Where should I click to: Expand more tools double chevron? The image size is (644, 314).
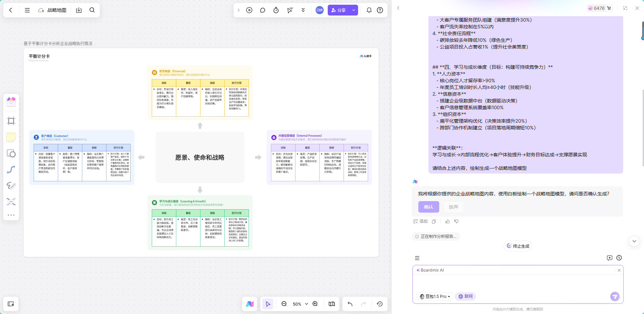pyautogui.click(x=303, y=10)
